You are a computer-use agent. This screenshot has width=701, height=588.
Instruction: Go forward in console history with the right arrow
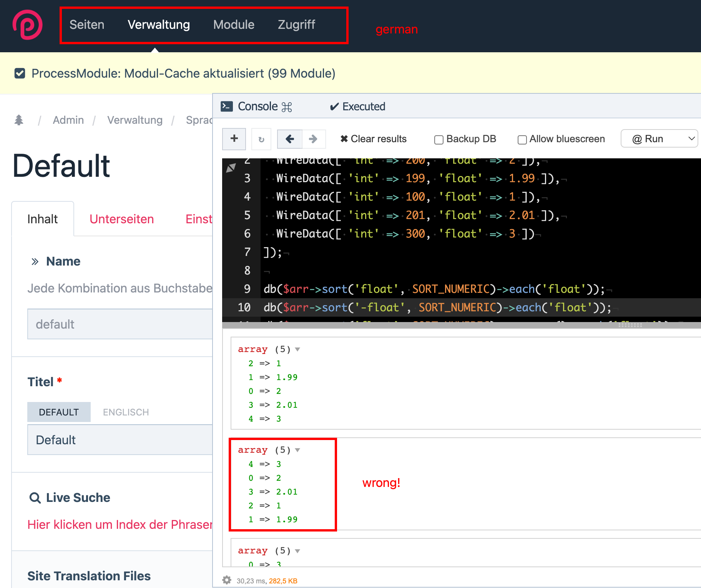314,139
